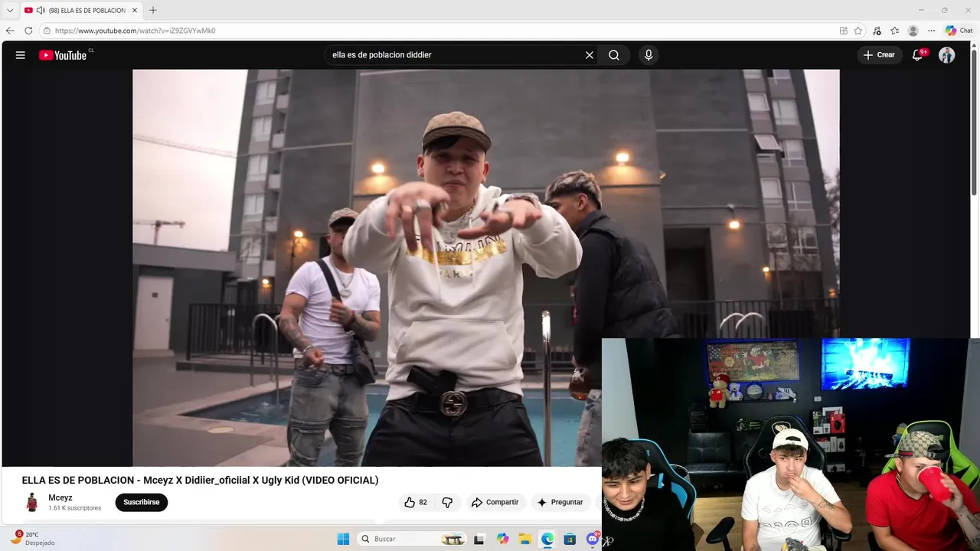980x551 pixels.
Task: Open File Explorer from the taskbar
Action: (525, 539)
